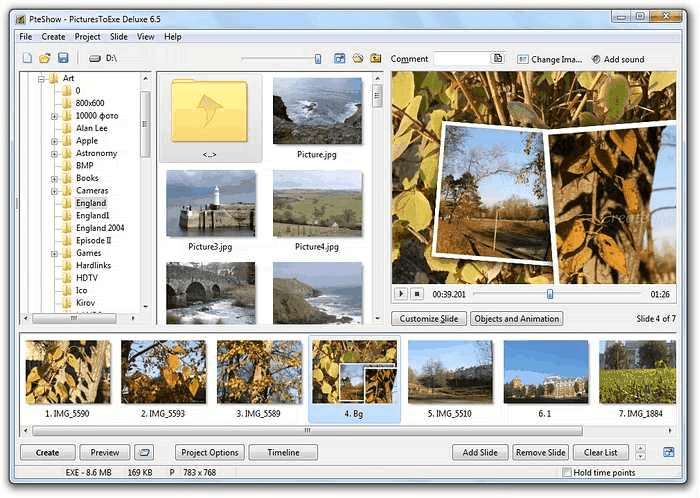Open the Slide menu
This screenshot has width=700, height=498.
point(119,37)
